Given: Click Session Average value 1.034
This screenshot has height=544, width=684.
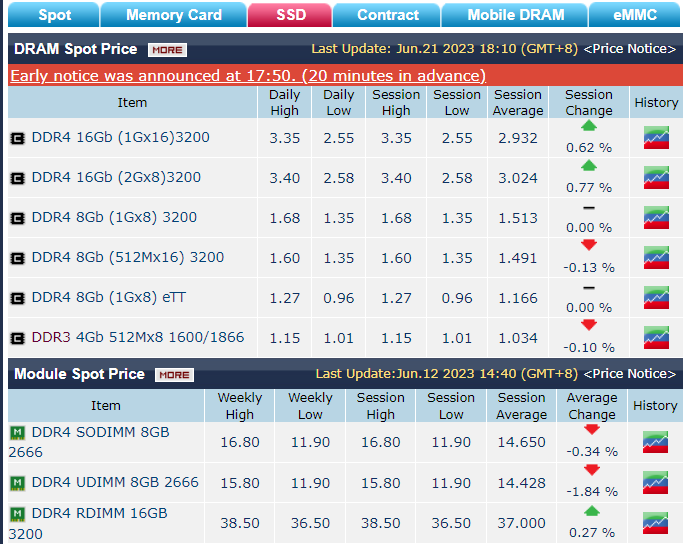Looking at the screenshot, I should [518, 339].
